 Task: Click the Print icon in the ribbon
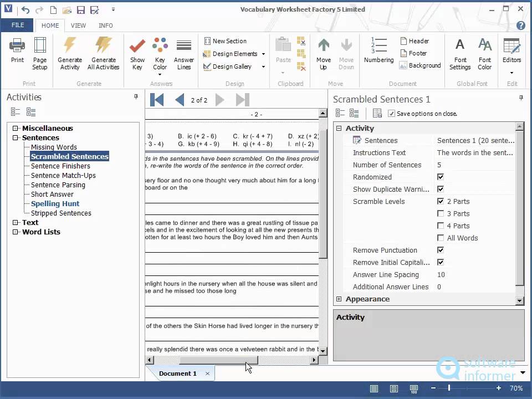pos(17,51)
